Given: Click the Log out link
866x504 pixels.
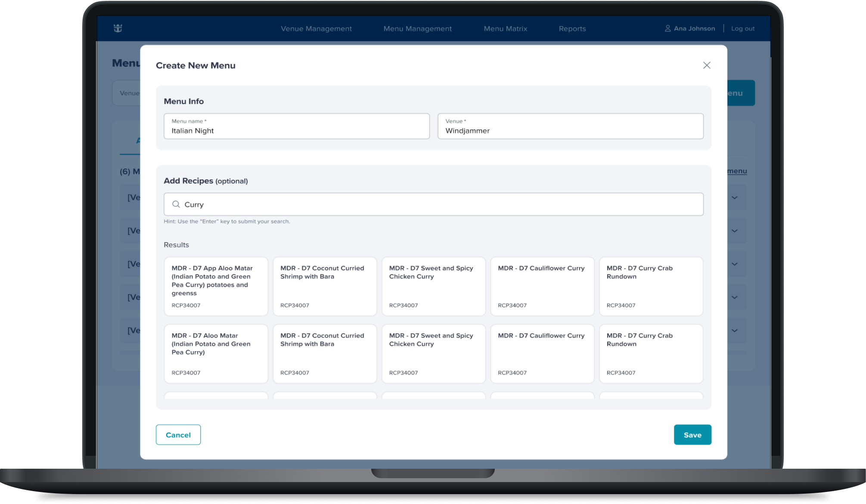Looking at the screenshot, I should coord(742,29).
